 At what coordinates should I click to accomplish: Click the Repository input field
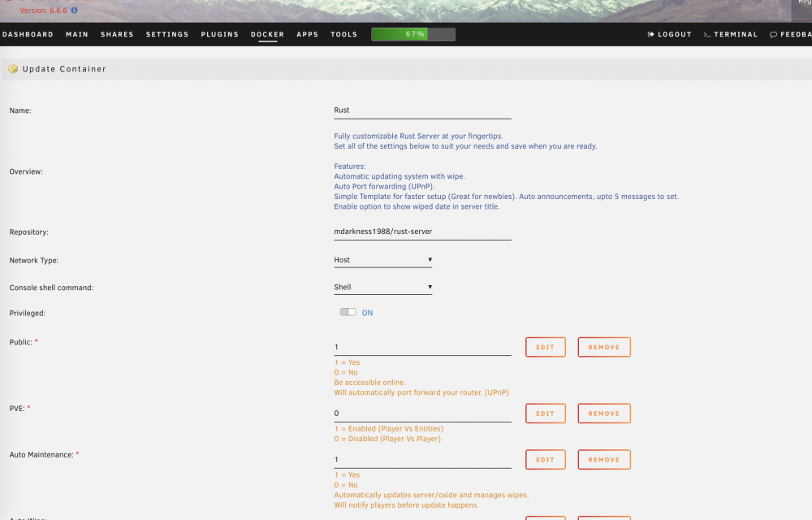click(x=422, y=232)
